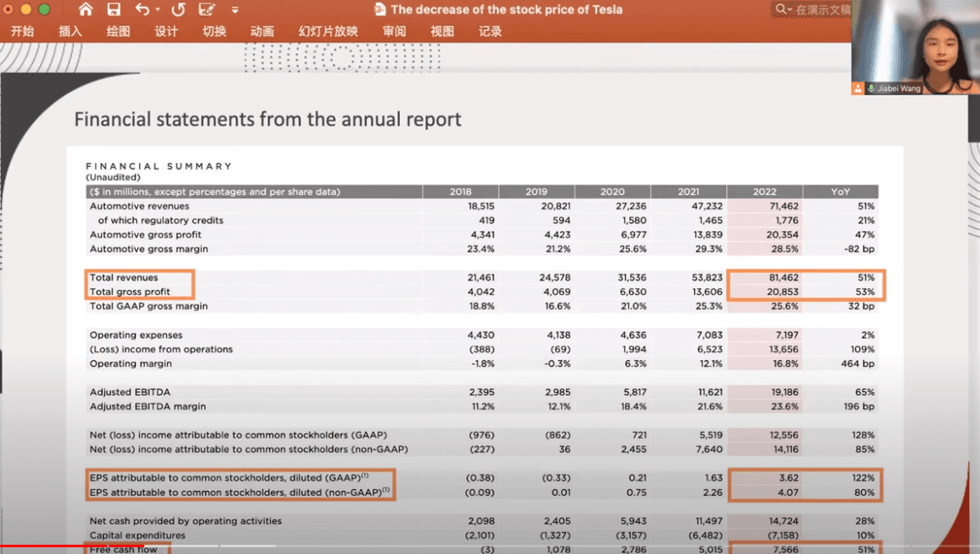This screenshot has width=980, height=554.
Task: Click the 'Automotive revenues' row label
Action: pos(139,206)
